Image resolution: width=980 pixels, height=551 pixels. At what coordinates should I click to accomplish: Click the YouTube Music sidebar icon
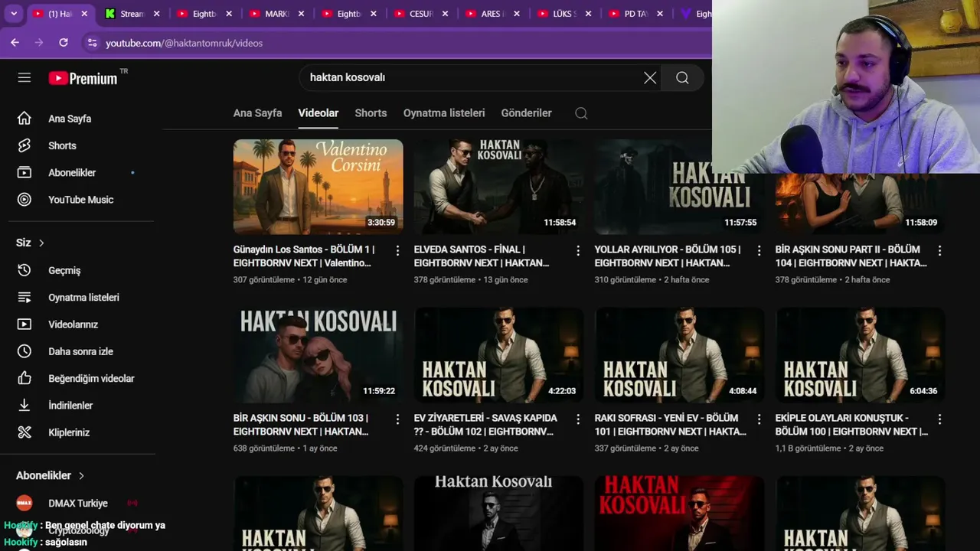click(24, 199)
